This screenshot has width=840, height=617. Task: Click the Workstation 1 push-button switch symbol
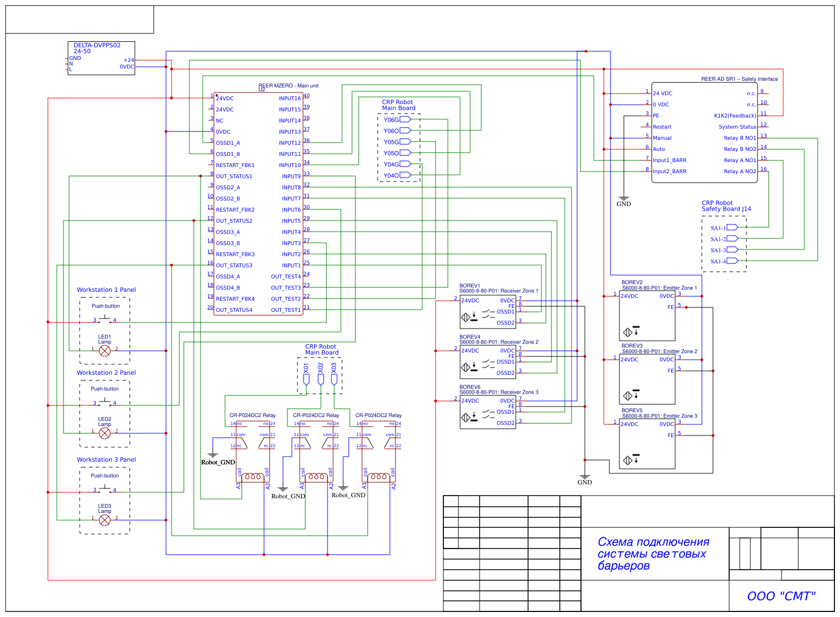coord(105,320)
